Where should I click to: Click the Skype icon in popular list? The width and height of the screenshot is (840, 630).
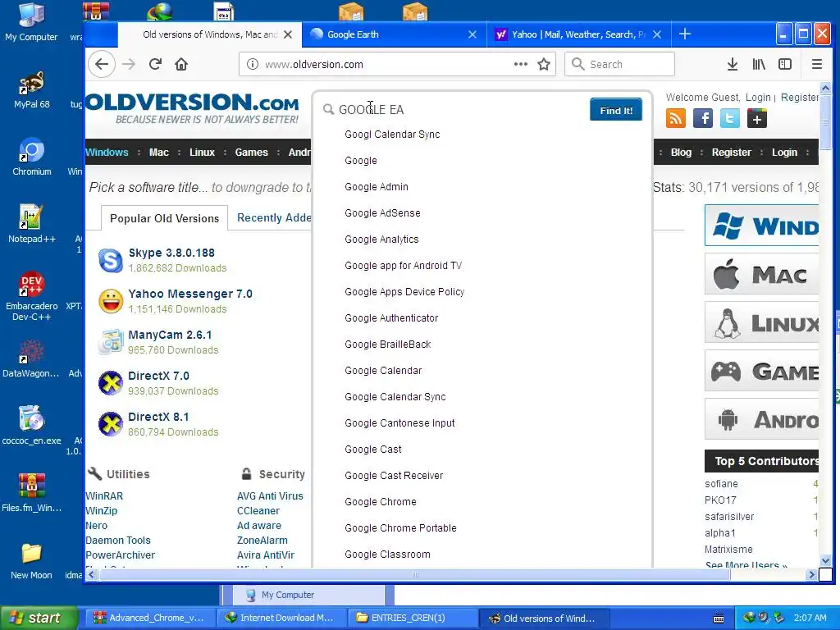pyautogui.click(x=111, y=260)
